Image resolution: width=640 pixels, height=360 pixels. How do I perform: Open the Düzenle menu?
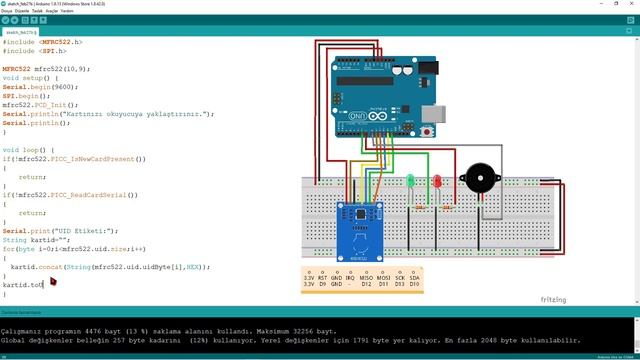click(x=22, y=11)
